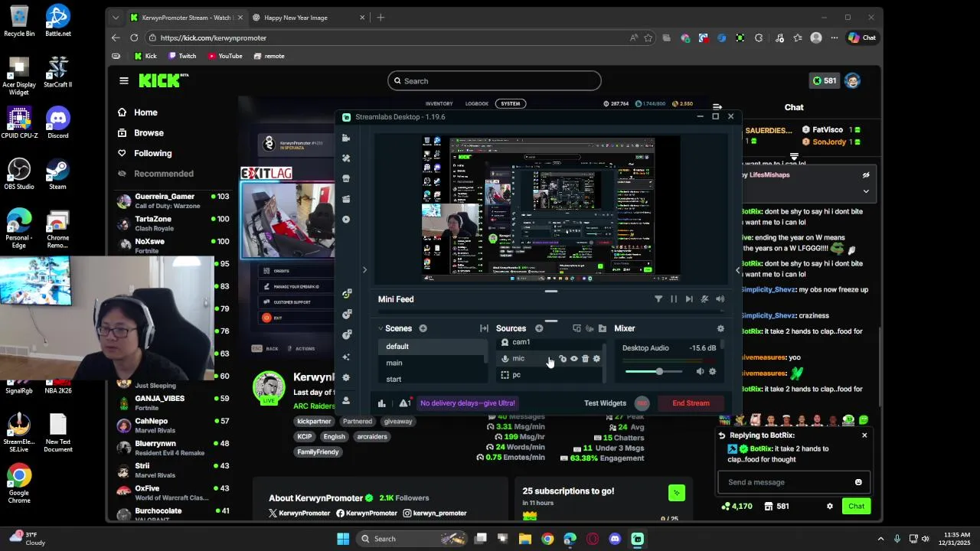The width and height of the screenshot is (980, 551).
Task: Open the warning notifications icon
Action: click(x=404, y=403)
